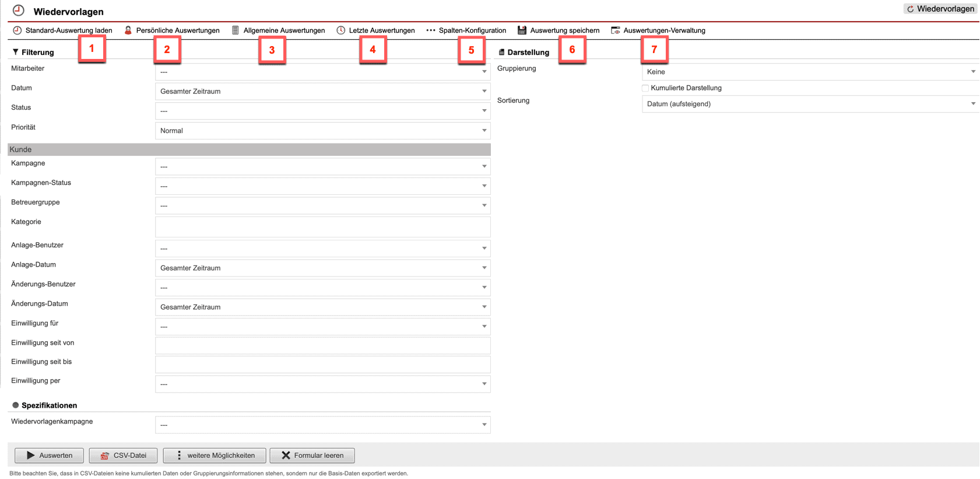Open the Änderungs-Datum dropdown

322,307
